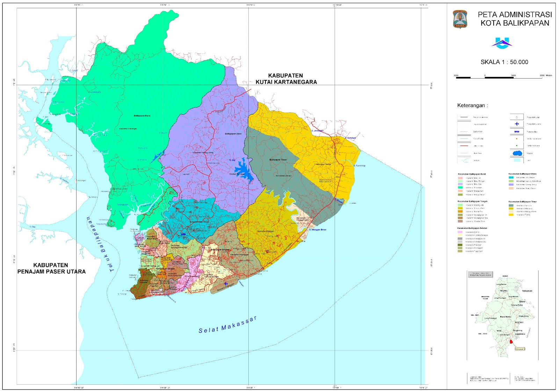This screenshot has height=392, width=559.
Task: Click the SKALA 1 : 50.000 text
Action: point(504,62)
